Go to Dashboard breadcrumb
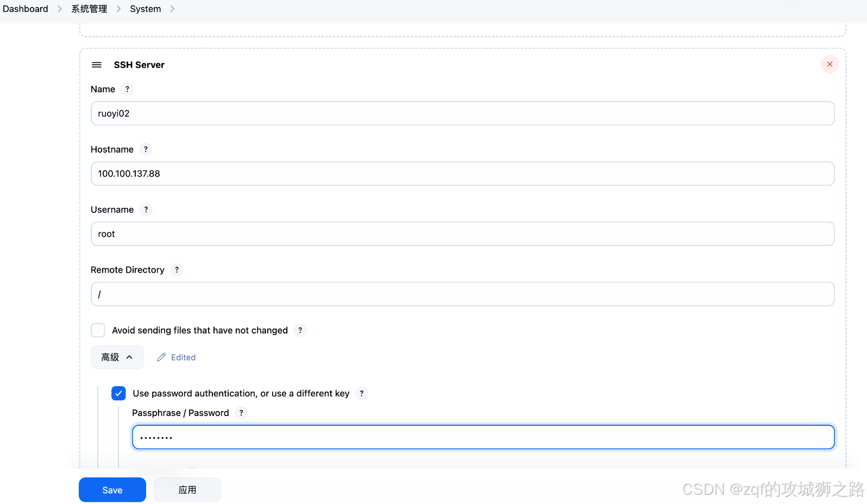This screenshot has width=867, height=504. [x=26, y=9]
